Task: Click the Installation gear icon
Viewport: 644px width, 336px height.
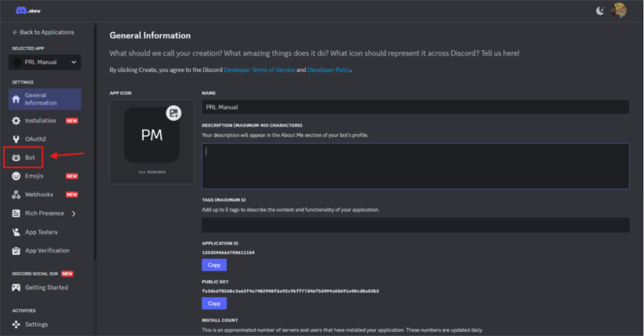Action: (x=16, y=121)
